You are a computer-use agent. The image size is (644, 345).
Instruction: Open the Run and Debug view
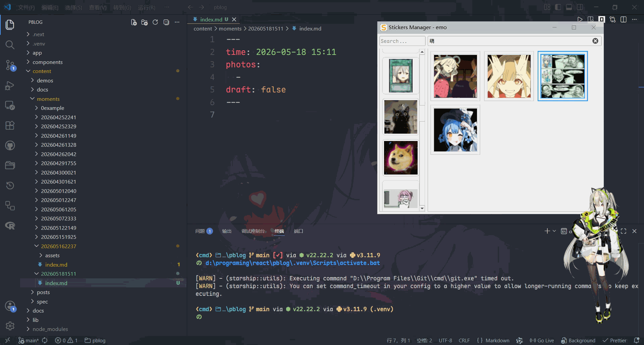[10, 85]
